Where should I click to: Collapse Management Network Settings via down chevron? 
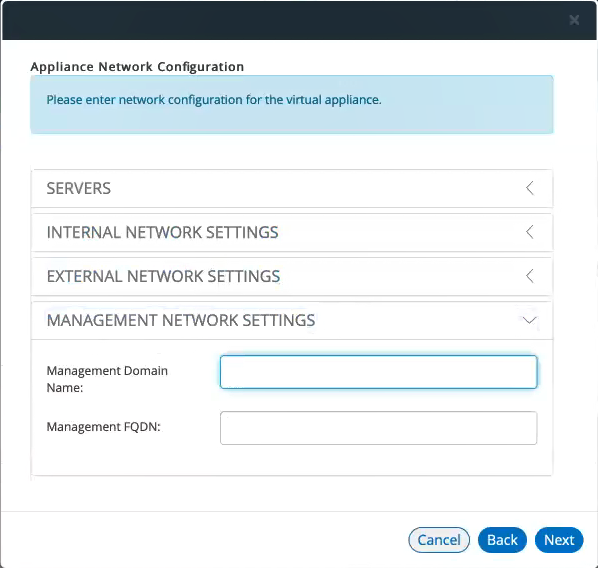[x=529, y=320]
